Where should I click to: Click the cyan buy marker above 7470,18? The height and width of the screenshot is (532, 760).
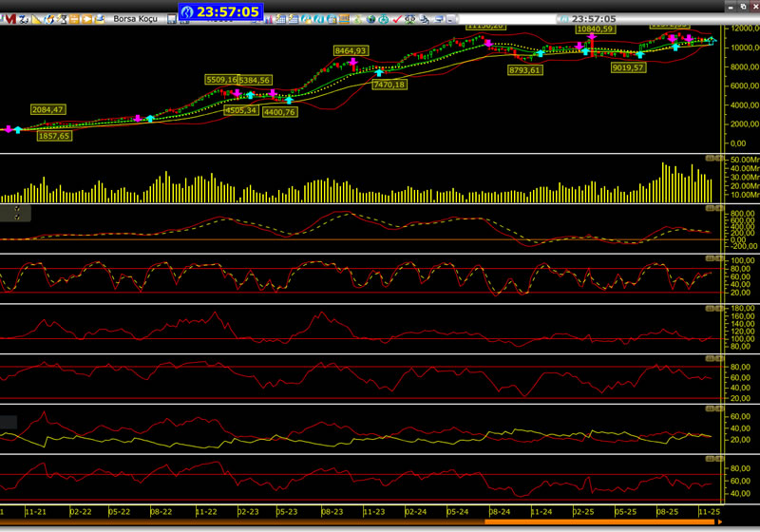click(x=380, y=73)
